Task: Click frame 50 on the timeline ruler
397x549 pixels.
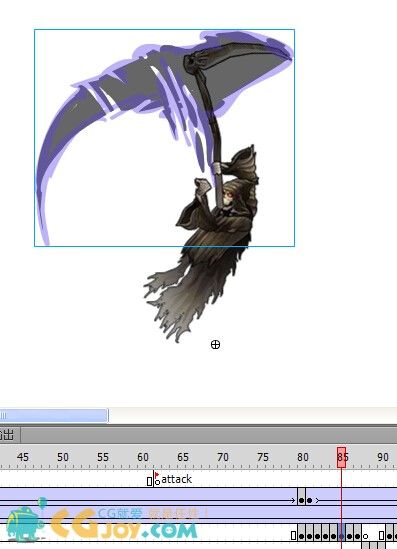Action: point(63,457)
